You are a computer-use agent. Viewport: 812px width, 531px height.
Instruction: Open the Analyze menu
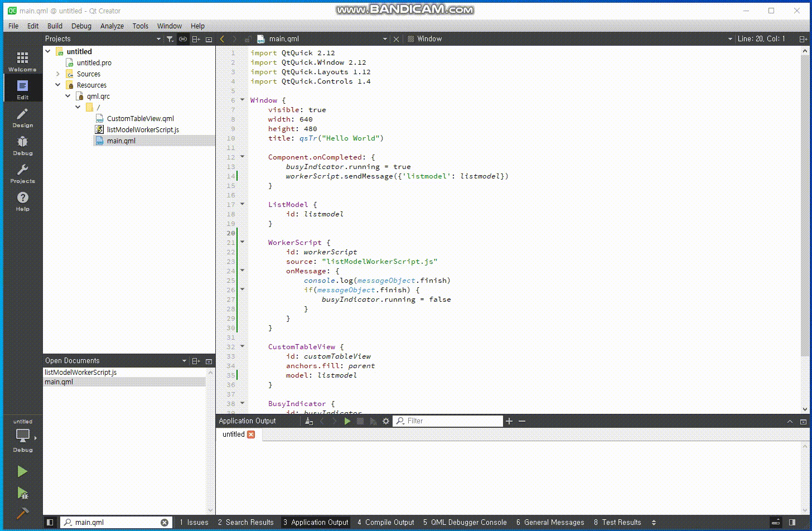click(112, 26)
